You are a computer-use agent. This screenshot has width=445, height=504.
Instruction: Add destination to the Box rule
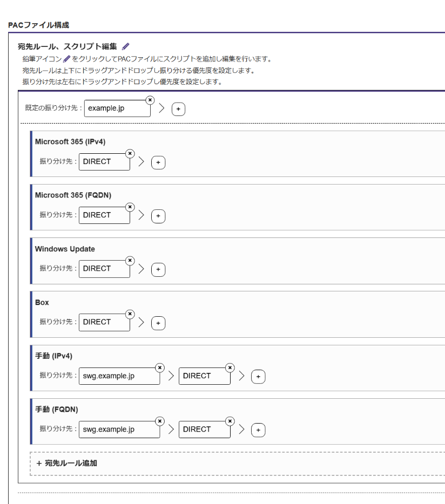coord(158,323)
